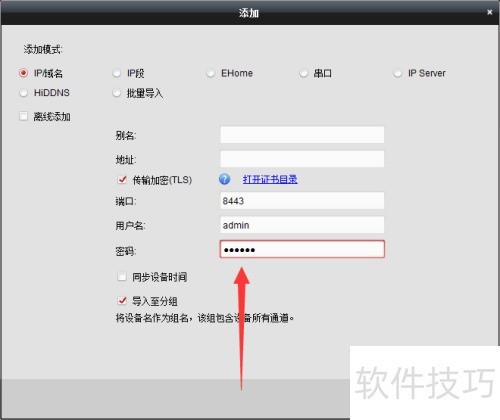Tick the 同步设备时间 checkbox
This screenshot has width=500, height=420.
[x=122, y=276]
